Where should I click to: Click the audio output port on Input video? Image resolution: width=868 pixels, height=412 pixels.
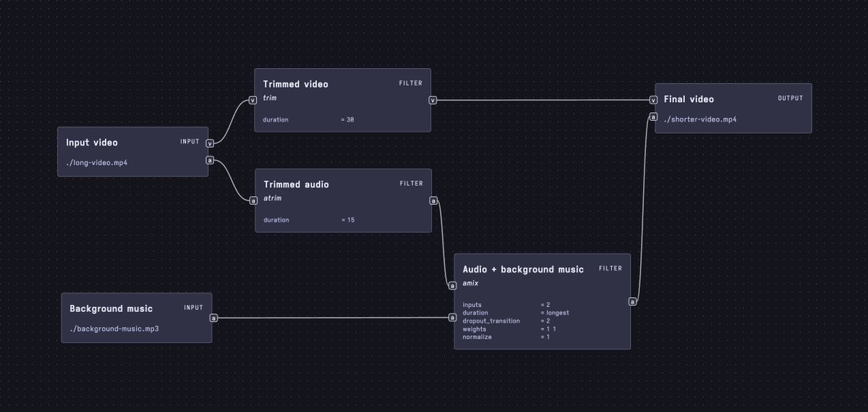coord(210,160)
